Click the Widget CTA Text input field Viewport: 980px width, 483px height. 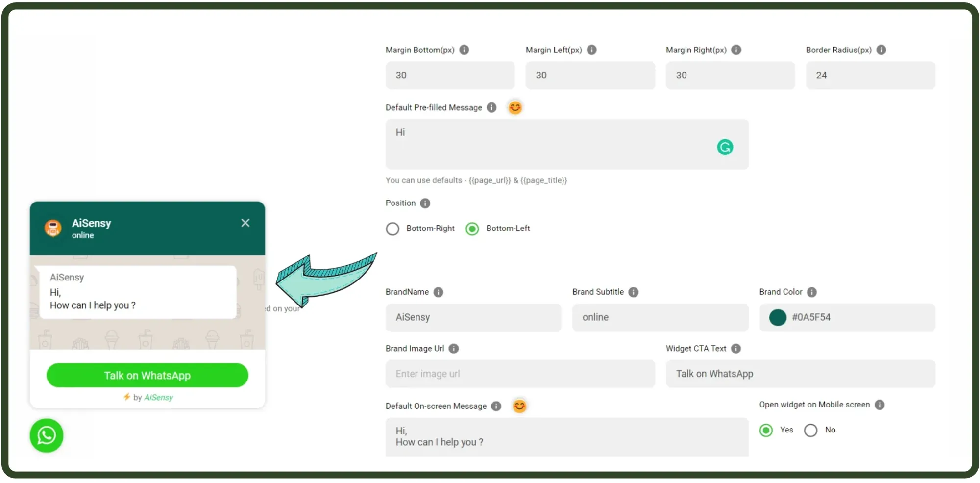pos(800,374)
